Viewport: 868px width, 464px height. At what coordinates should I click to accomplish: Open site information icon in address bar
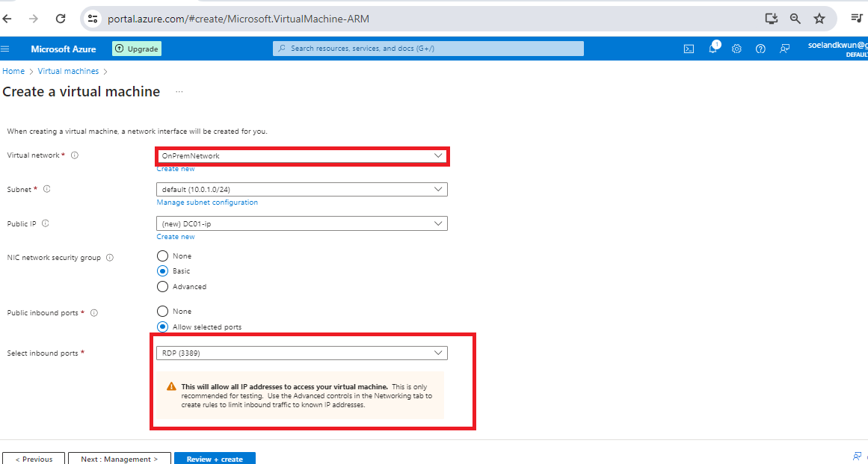pos(93,19)
